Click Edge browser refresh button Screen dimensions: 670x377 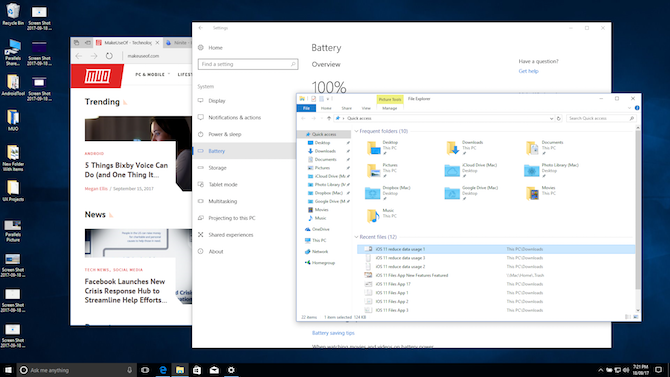click(109, 56)
